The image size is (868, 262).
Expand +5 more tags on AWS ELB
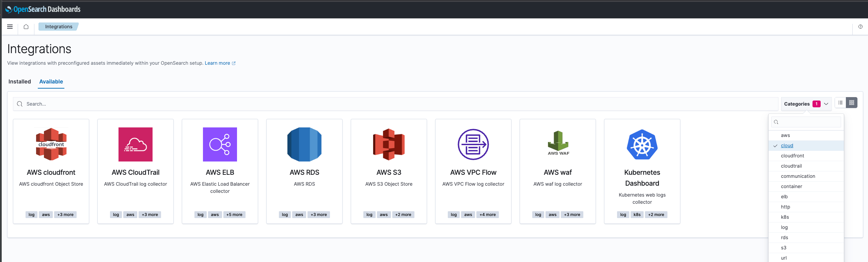pyautogui.click(x=234, y=215)
